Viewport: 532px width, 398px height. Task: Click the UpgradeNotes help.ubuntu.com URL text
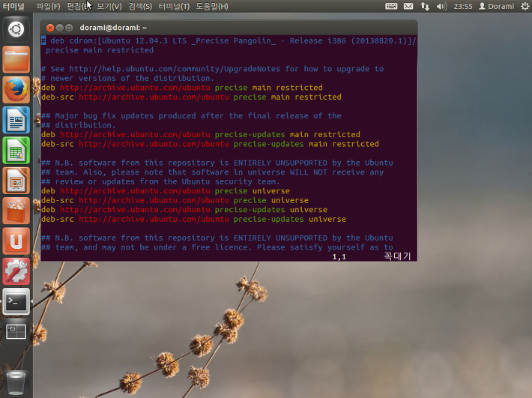[x=175, y=69]
